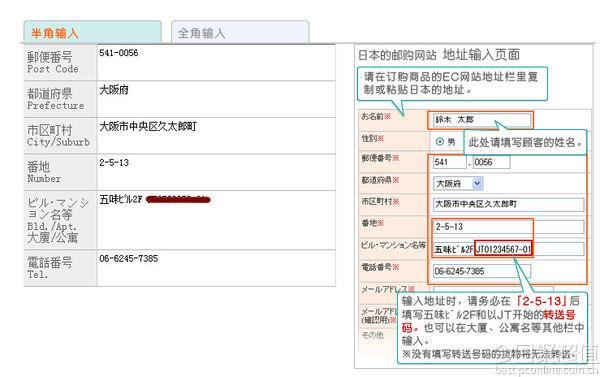Click the ビル・マンション Bld./Apt. label cell
Image resolution: width=600 pixels, height=377 pixels.
pos(60,220)
